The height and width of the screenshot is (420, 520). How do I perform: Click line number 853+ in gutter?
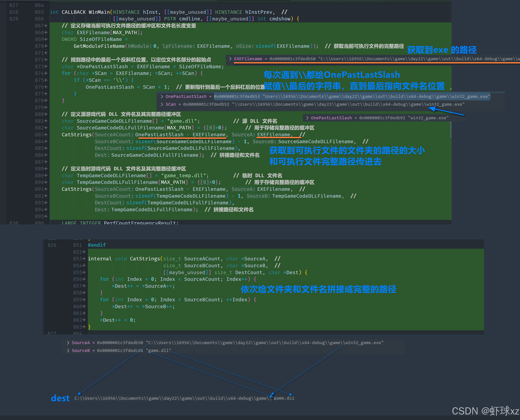79,259
